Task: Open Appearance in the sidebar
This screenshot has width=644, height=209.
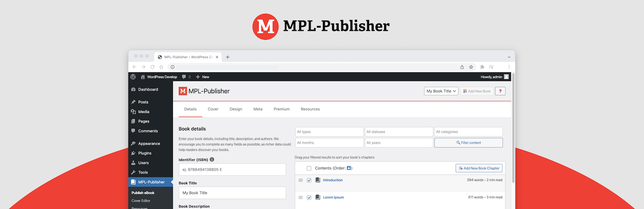Action: coord(151,143)
